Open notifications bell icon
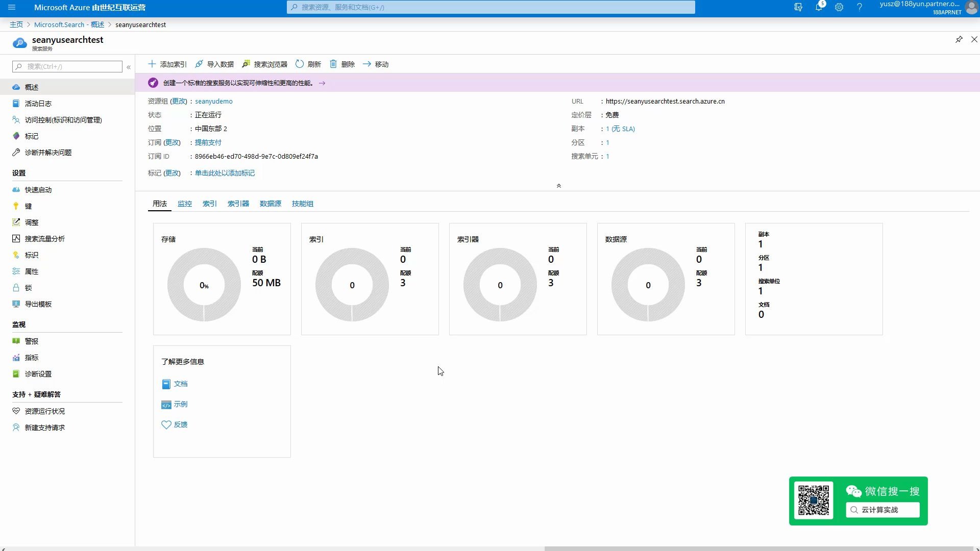This screenshot has width=980, height=551. click(x=819, y=7)
